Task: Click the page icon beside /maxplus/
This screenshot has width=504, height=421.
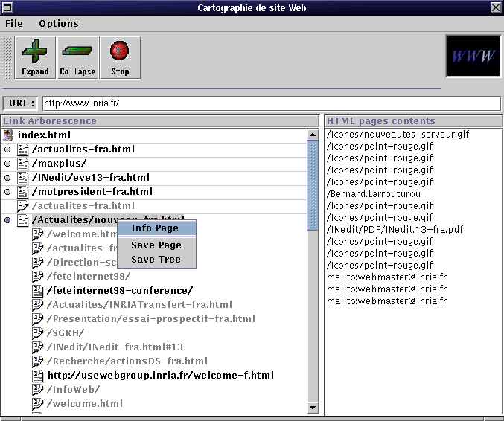Action: tap(23, 164)
